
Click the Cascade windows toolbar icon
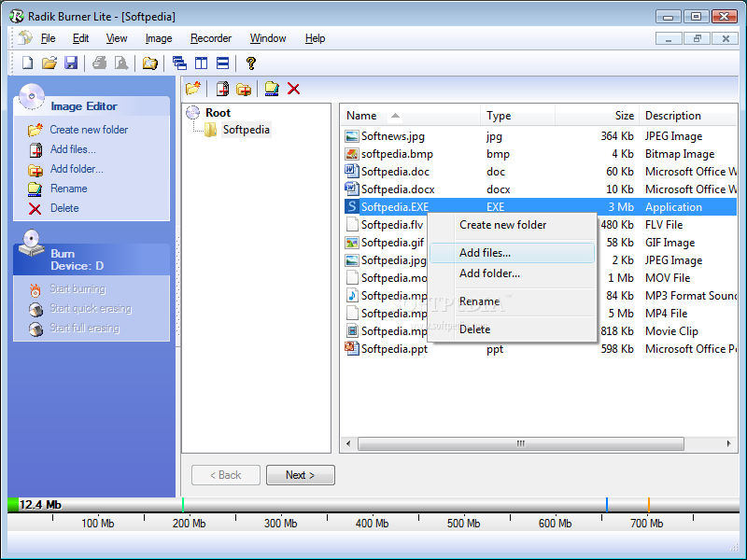(179, 63)
